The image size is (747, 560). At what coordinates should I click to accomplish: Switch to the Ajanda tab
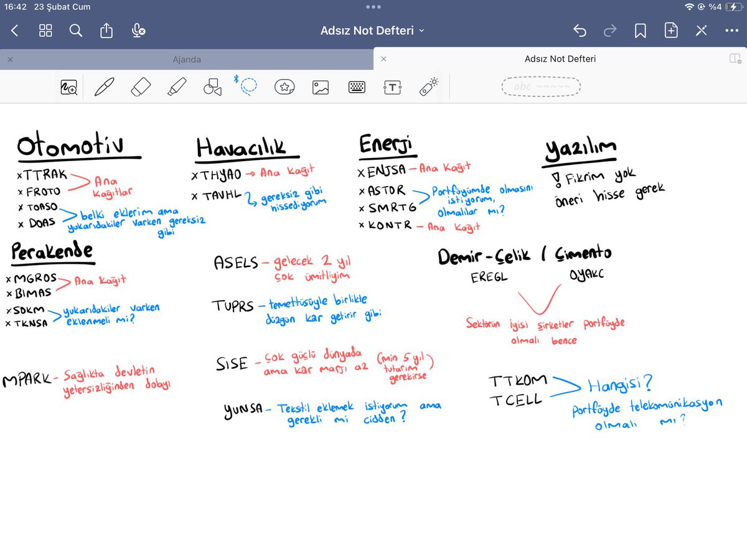[x=187, y=60]
